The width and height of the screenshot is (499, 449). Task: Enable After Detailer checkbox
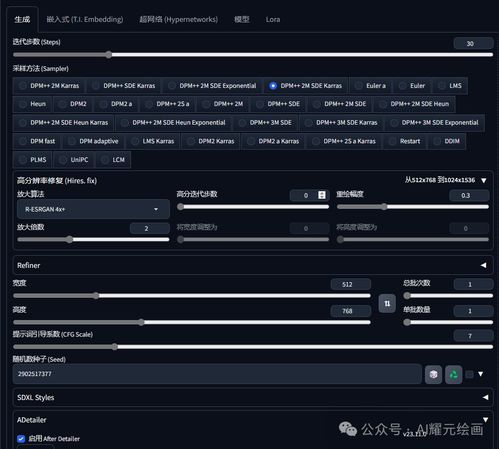(21, 439)
